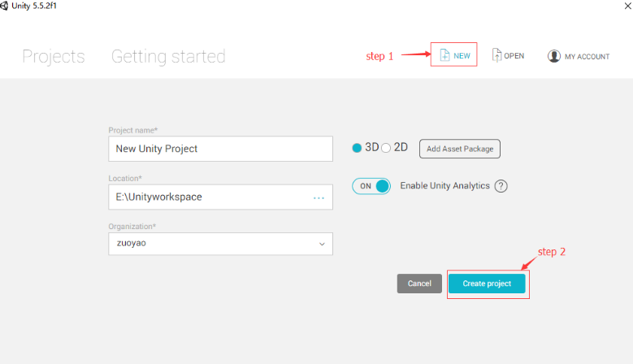
Task: Click the 3D label text
Action: pyautogui.click(x=372, y=147)
